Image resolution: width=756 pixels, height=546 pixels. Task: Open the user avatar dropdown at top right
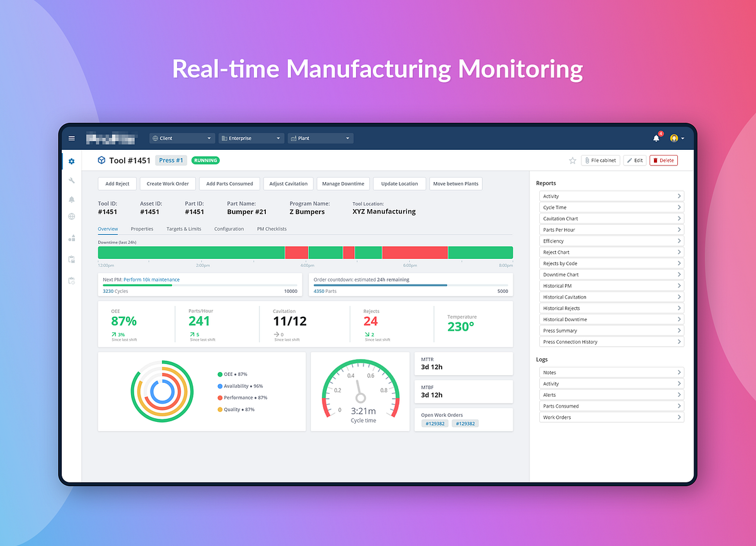(676, 138)
